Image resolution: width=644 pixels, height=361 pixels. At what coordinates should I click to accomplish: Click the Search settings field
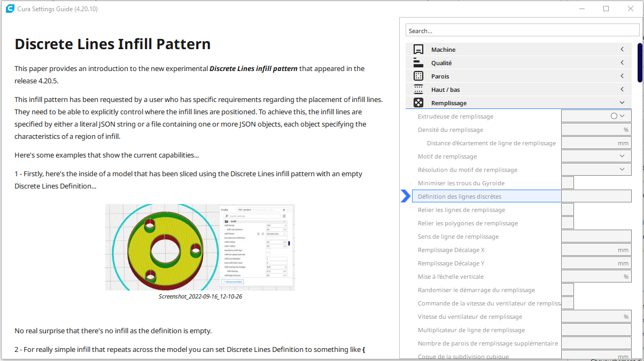[x=522, y=30]
